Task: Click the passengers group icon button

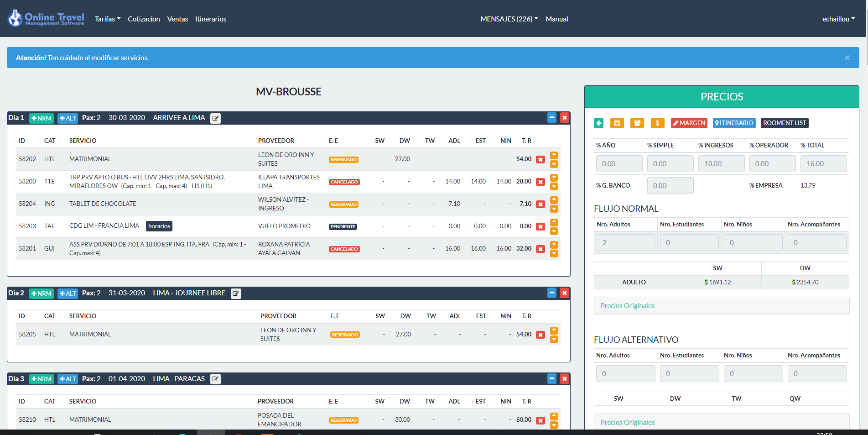Action: tap(637, 123)
